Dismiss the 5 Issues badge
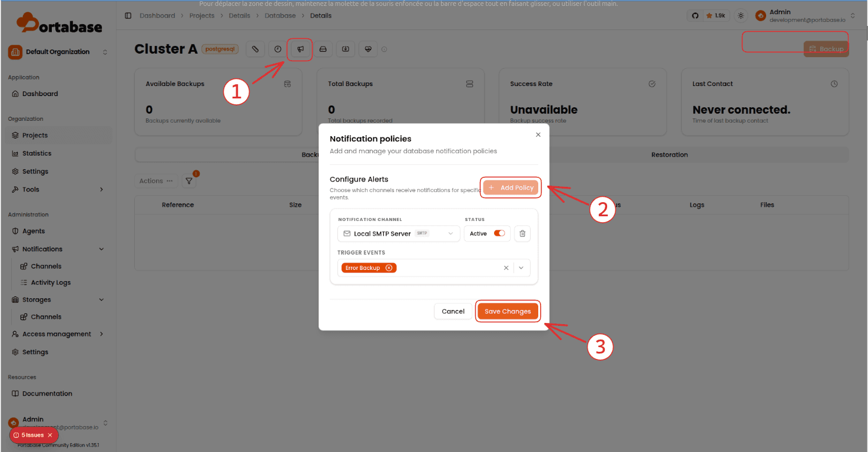 pyautogui.click(x=50, y=435)
